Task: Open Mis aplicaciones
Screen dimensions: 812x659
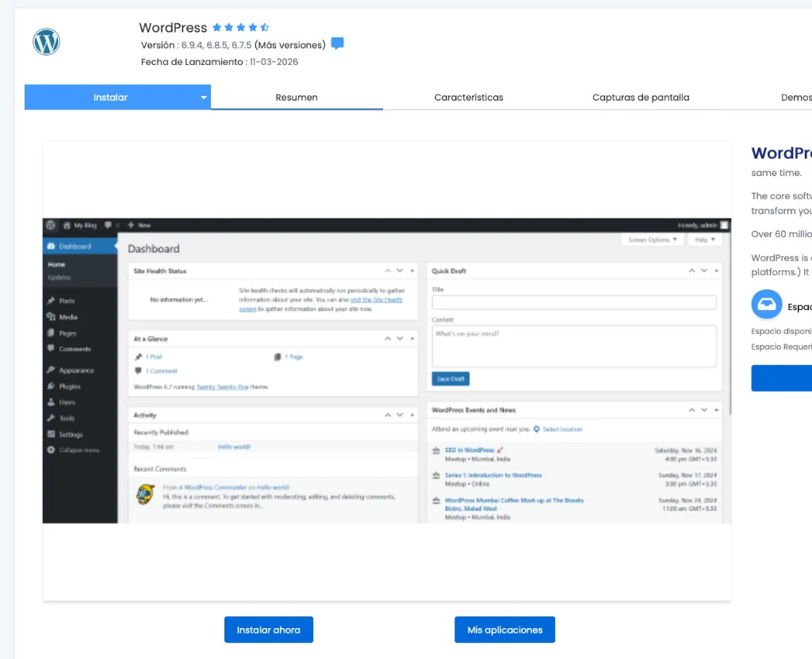Action: pyautogui.click(x=505, y=630)
